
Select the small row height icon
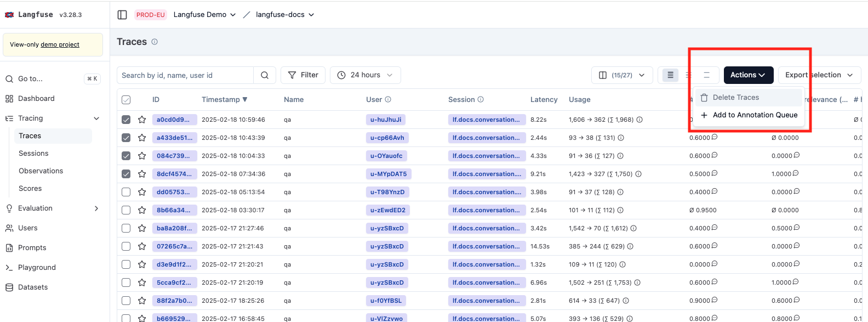pos(670,75)
